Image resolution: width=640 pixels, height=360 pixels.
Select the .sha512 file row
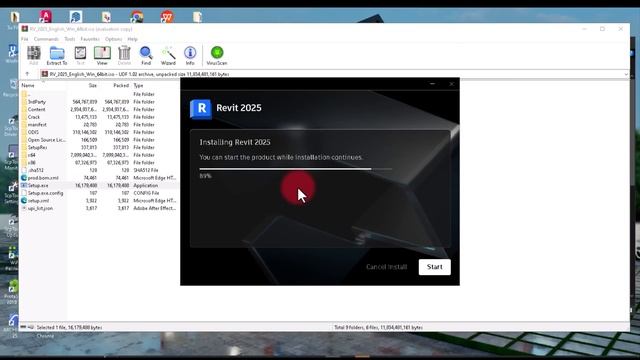click(x=100, y=170)
